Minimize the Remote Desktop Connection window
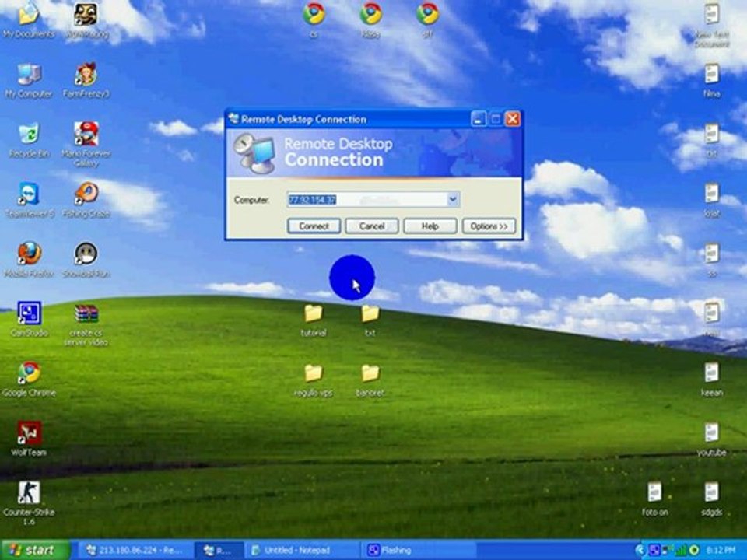Image resolution: width=747 pixels, height=560 pixels. click(479, 119)
